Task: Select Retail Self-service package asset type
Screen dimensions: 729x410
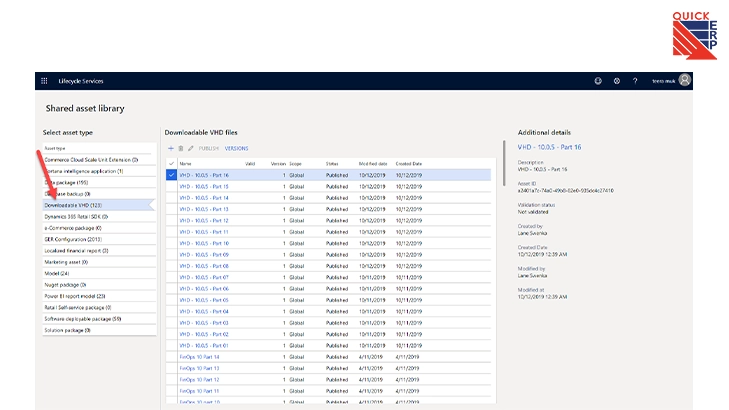Action: (x=98, y=307)
